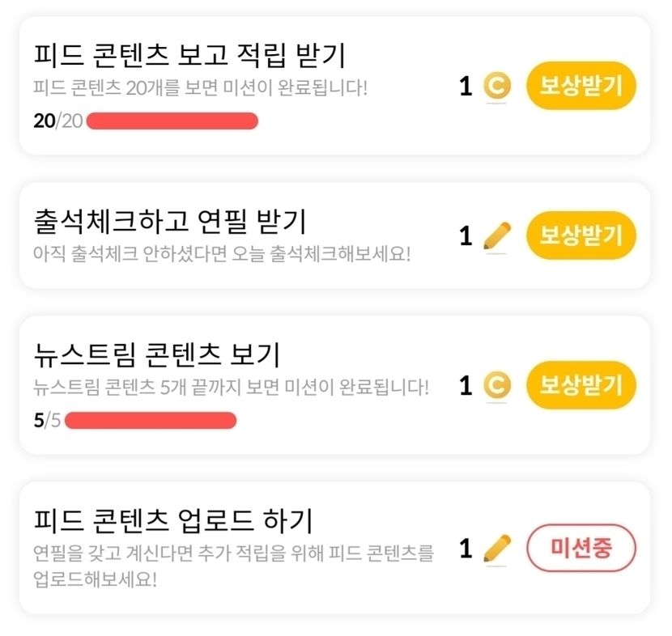This screenshot has height=636, width=672.
Task: Click the 5/5 progress counter
Action: [x=48, y=421]
